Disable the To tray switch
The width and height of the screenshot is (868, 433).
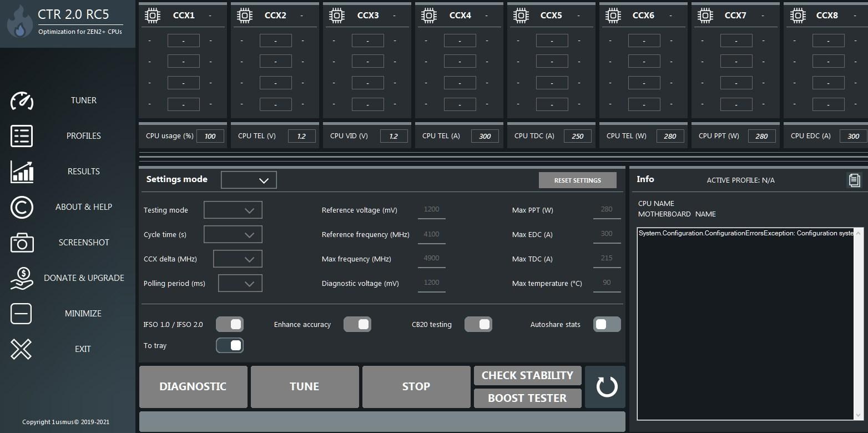(229, 345)
